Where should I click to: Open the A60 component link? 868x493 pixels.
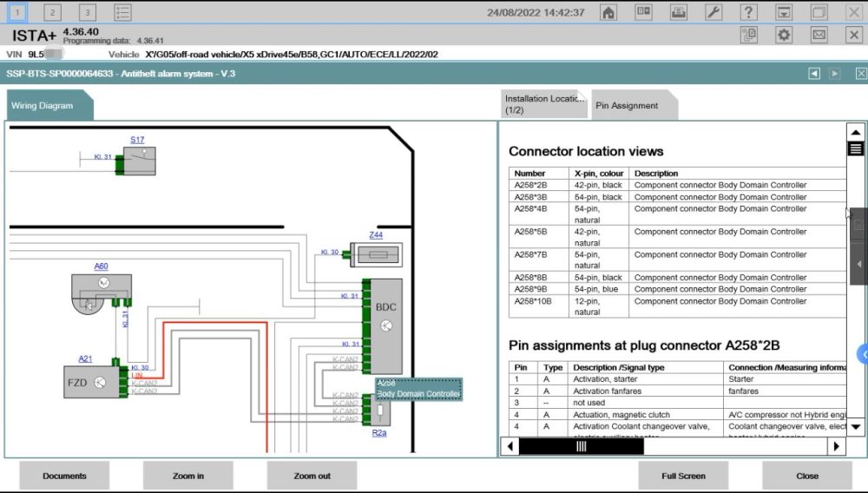(101, 266)
